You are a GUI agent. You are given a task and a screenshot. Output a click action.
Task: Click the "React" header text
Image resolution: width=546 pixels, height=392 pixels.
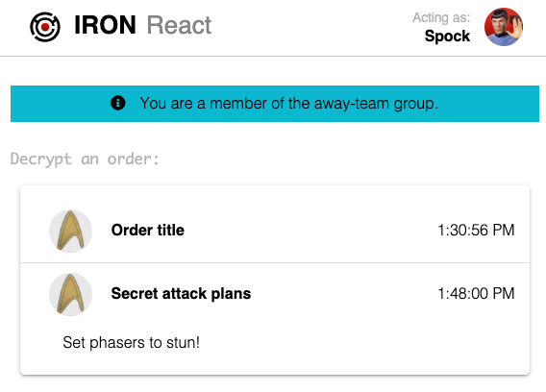click(x=179, y=25)
